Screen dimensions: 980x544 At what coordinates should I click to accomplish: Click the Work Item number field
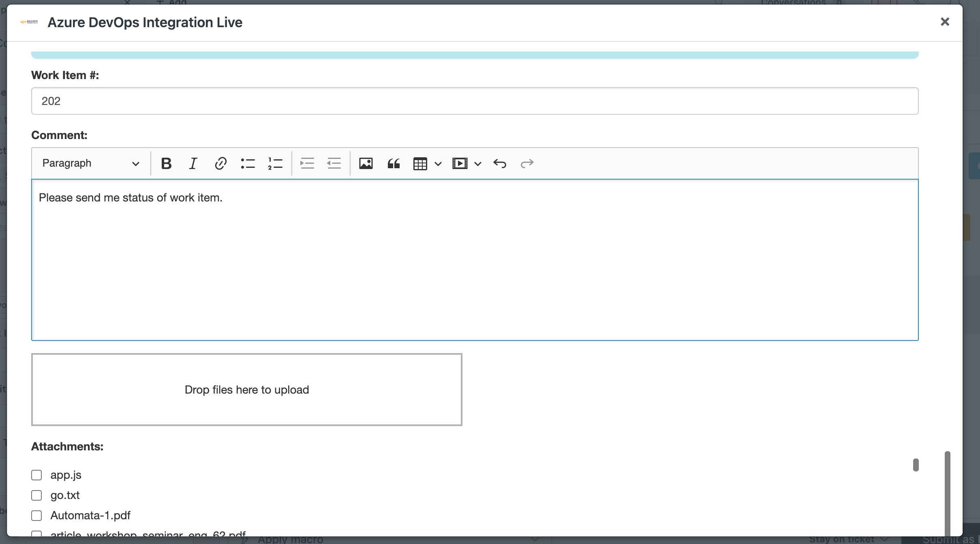475,101
